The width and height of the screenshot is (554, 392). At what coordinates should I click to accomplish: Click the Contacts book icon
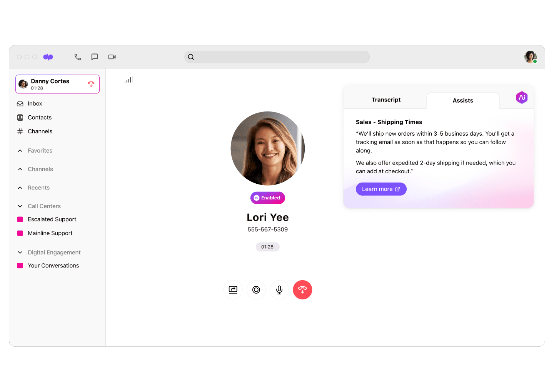click(x=20, y=118)
